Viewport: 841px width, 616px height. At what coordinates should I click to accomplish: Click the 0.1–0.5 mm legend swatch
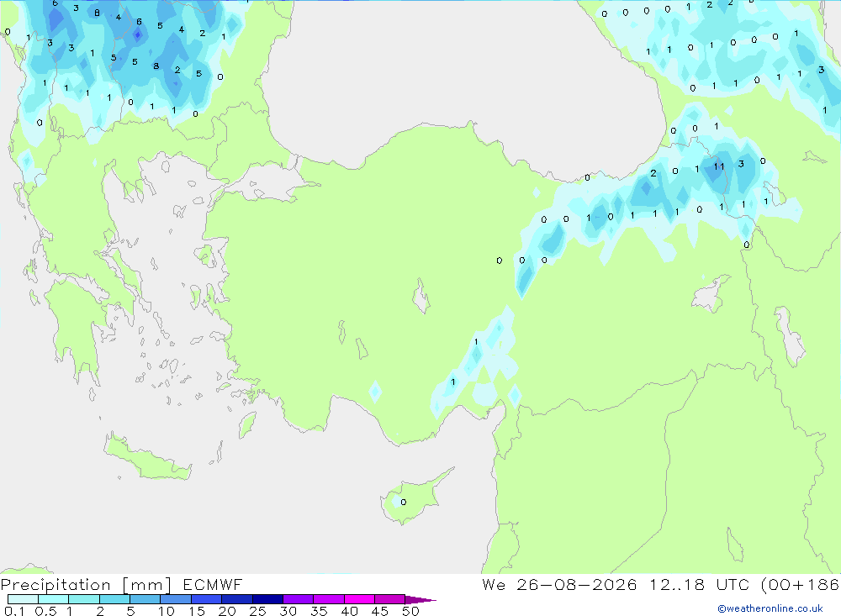pyautogui.click(x=23, y=599)
